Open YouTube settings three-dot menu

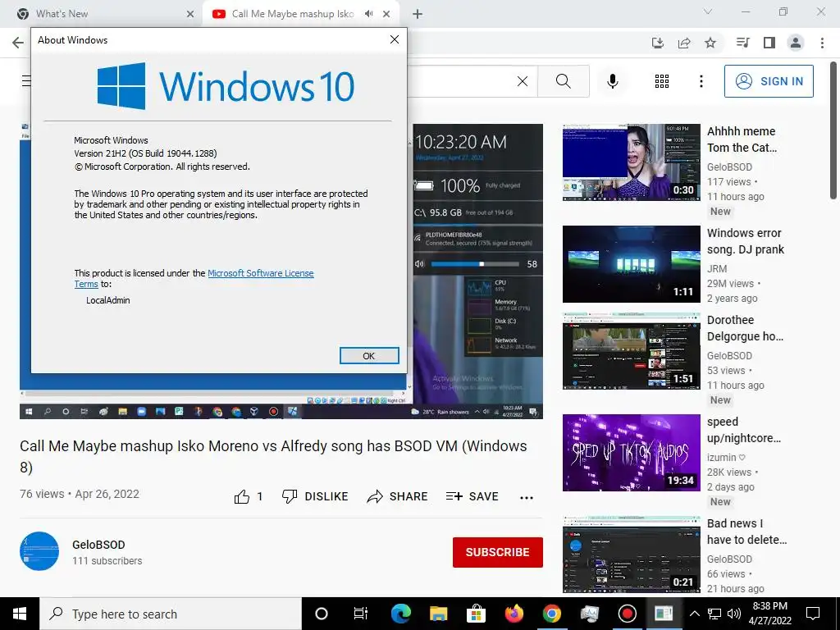[x=701, y=81]
